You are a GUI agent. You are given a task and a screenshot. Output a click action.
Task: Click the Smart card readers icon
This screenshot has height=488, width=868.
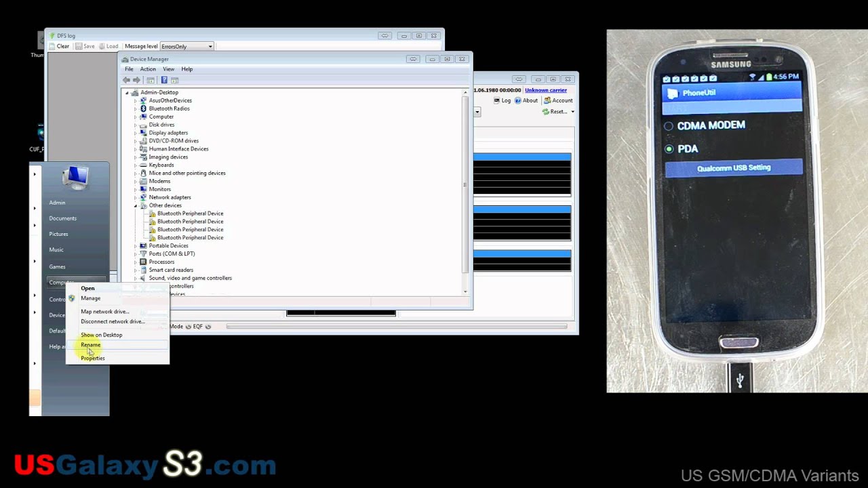coord(143,270)
